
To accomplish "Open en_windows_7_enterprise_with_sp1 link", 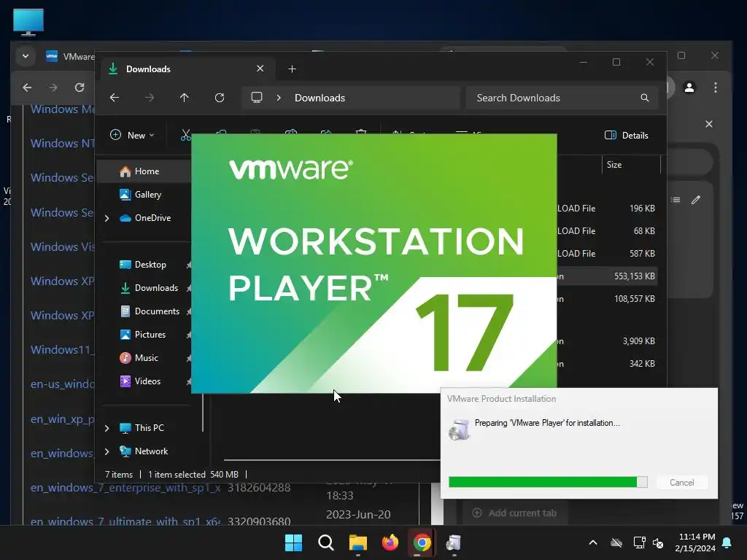I will point(125,488).
